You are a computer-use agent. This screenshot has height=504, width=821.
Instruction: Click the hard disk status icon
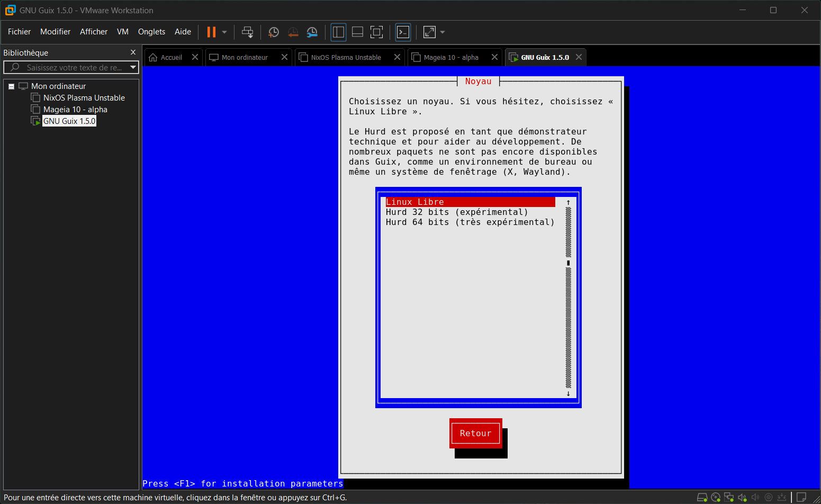point(702,497)
